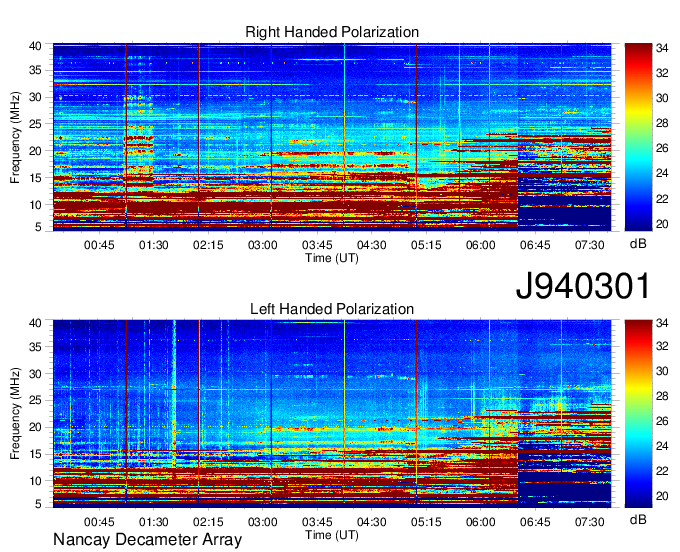Click the 22 value on Right Handed colorbar
Screen dimensions: 680x552
coord(662,199)
